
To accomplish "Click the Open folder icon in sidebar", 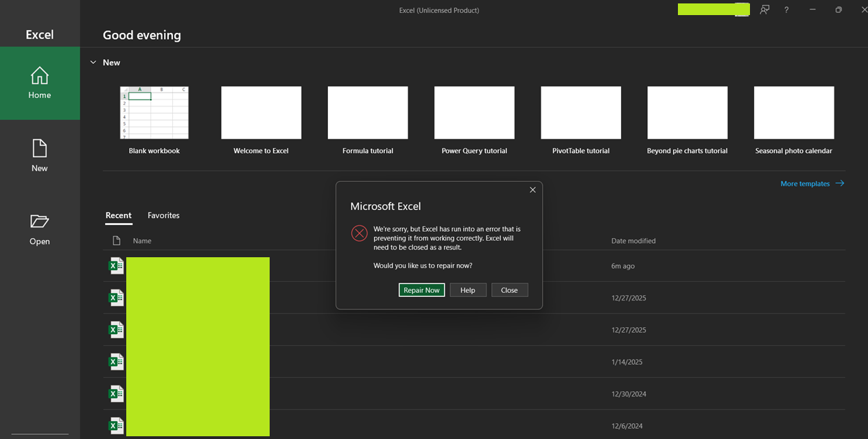I will point(40,221).
